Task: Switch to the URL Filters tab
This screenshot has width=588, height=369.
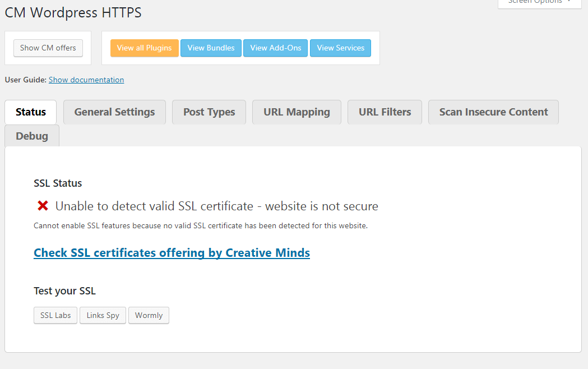Action: 385,112
